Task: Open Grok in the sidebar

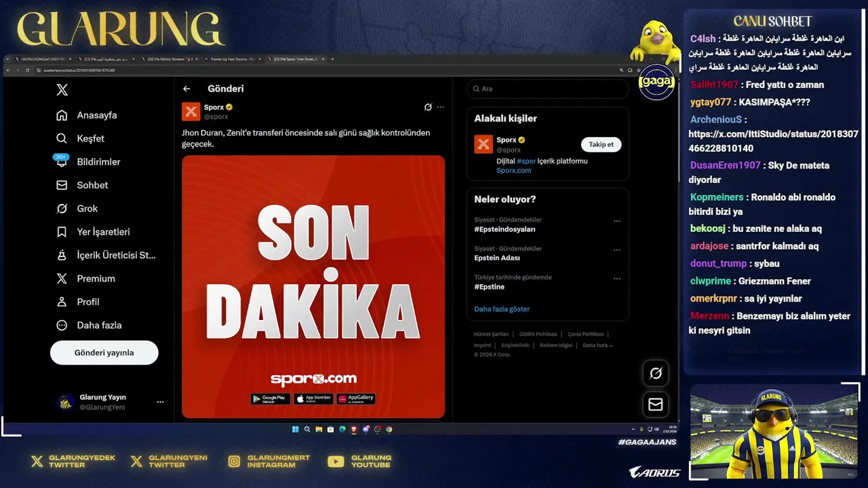Action: point(77,208)
